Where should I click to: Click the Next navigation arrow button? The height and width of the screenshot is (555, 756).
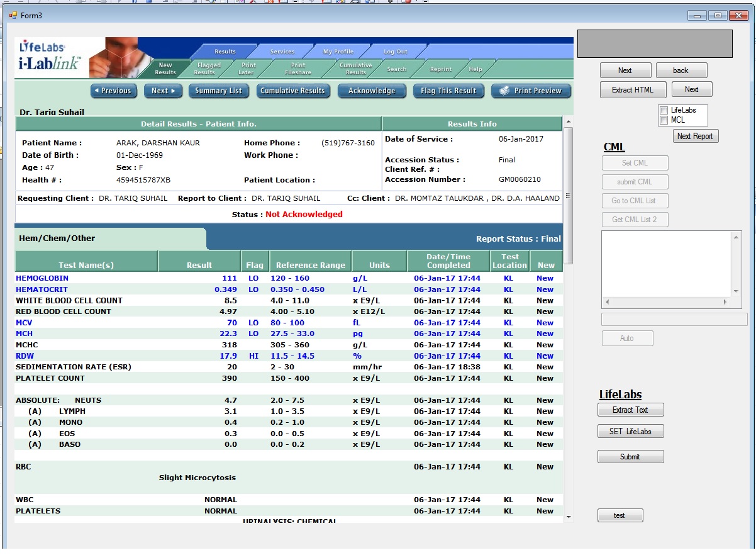(x=163, y=91)
